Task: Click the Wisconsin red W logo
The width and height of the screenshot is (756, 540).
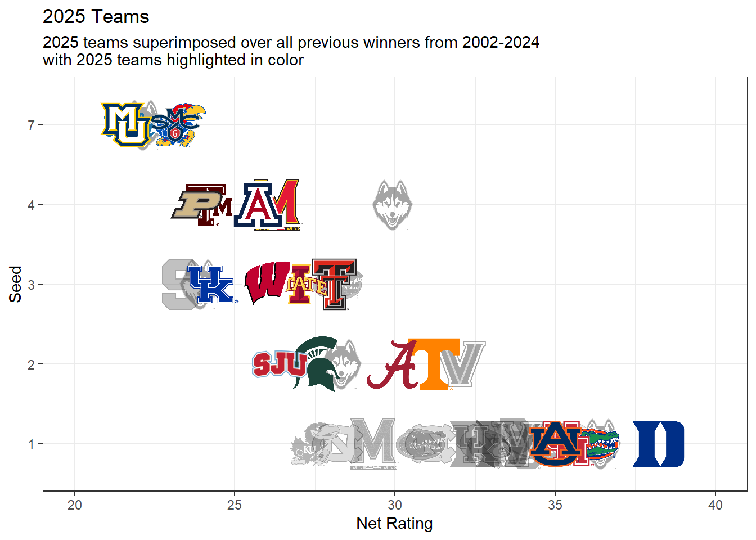Action: pos(268,282)
